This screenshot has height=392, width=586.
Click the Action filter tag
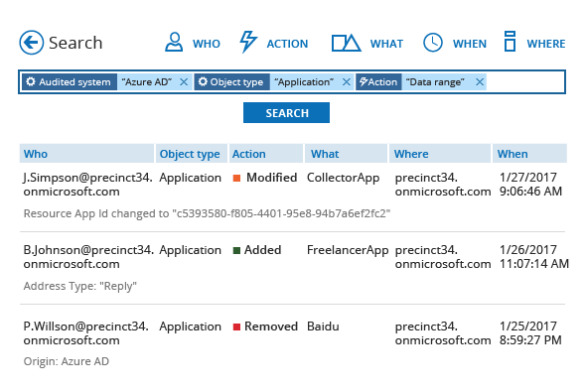(x=378, y=81)
